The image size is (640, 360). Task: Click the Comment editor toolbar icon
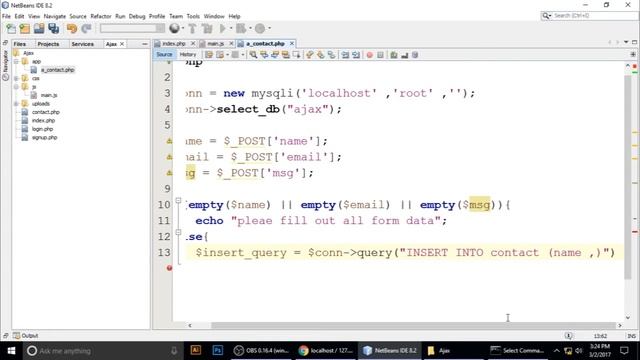393,55
